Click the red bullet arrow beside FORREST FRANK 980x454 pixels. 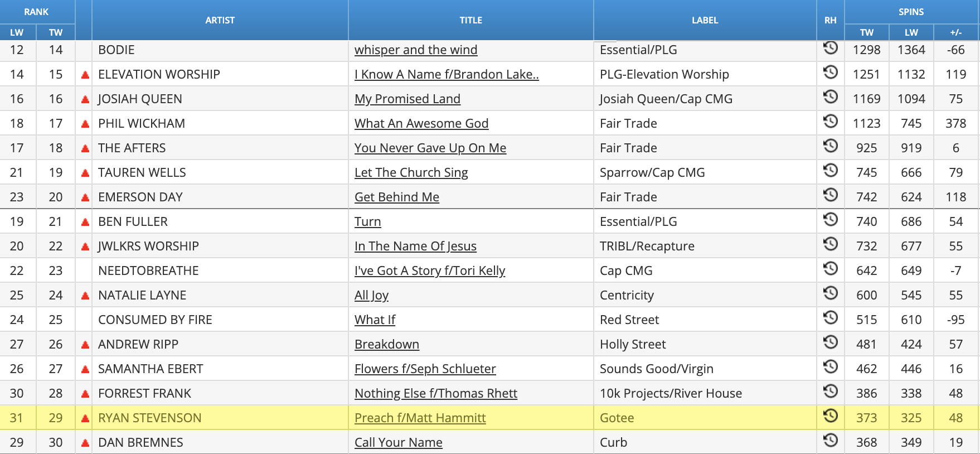pyautogui.click(x=85, y=394)
